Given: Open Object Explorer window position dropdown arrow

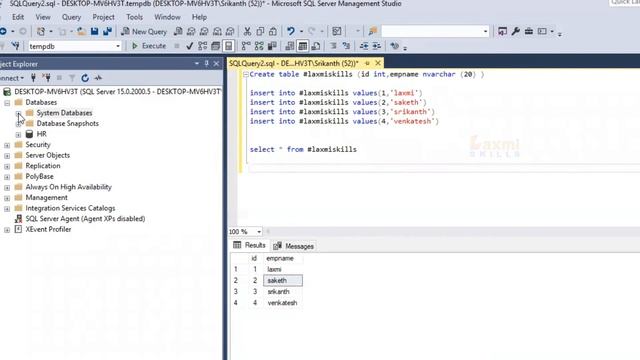Looking at the screenshot, I should (197, 64).
